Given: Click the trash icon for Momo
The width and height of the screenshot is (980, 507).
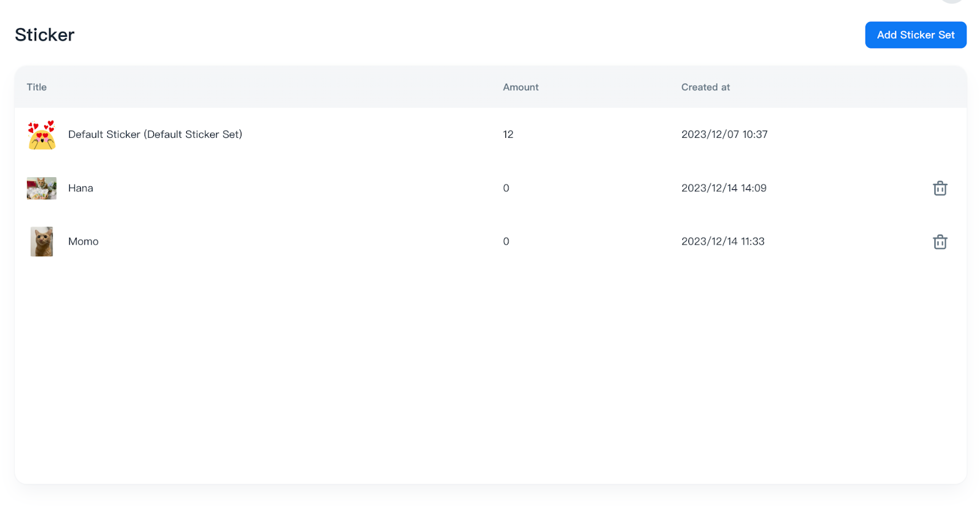Looking at the screenshot, I should tap(940, 242).
